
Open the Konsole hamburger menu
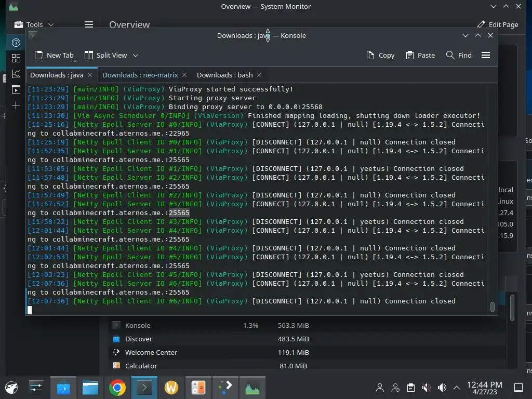pyautogui.click(x=486, y=55)
